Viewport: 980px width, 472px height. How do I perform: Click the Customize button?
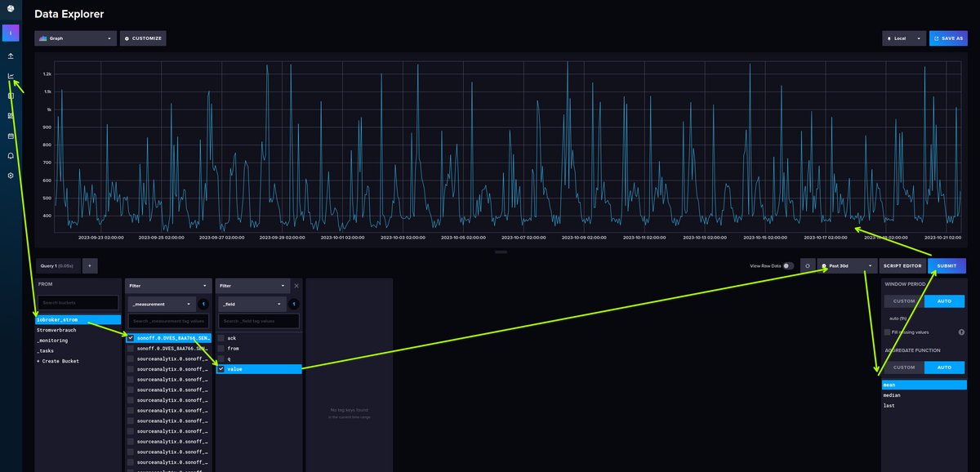point(143,38)
